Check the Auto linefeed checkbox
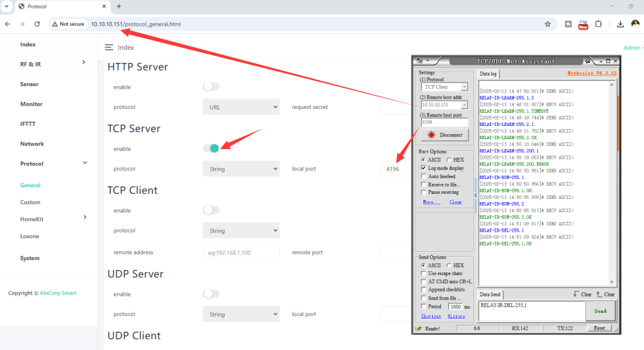Screen dimensions: 644x350 [x=423, y=177]
